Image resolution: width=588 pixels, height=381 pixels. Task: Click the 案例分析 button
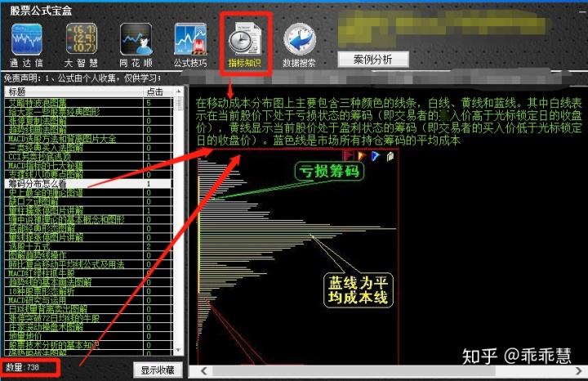tap(372, 60)
